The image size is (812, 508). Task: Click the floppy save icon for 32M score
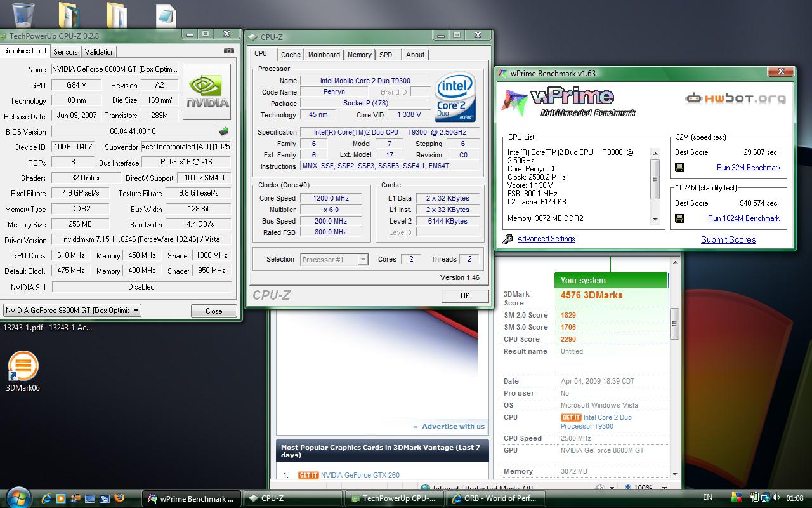tap(679, 168)
